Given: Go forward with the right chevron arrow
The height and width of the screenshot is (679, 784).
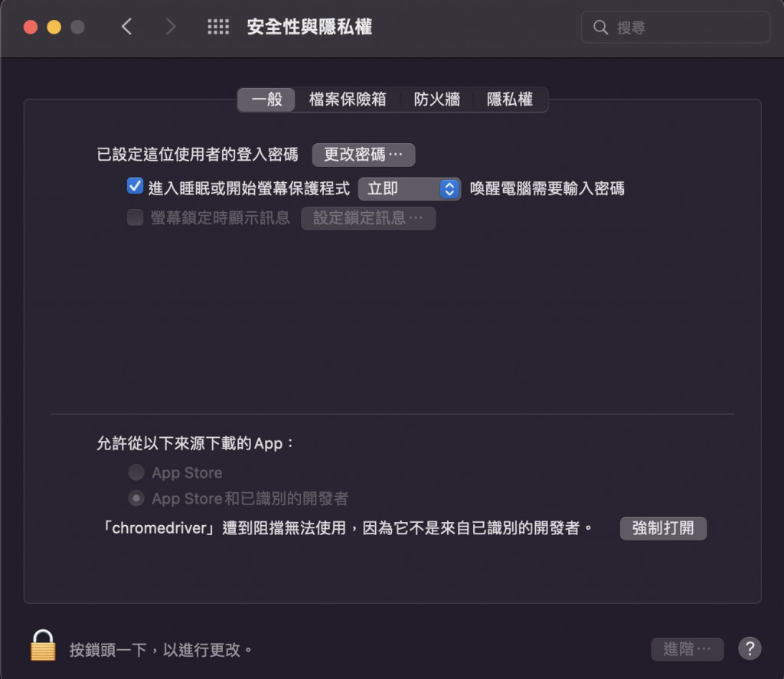Looking at the screenshot, I should click(171, 27).
